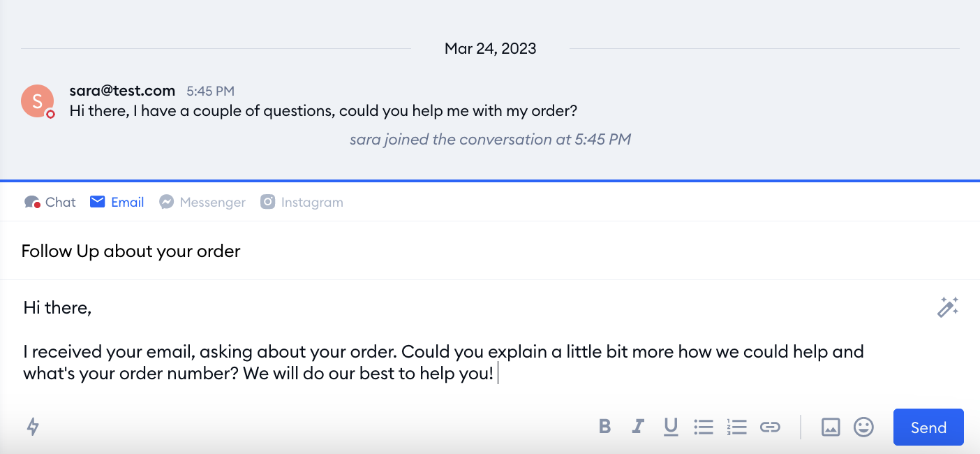
Task: Open the magic wand AI assistant
Action: 947,307
